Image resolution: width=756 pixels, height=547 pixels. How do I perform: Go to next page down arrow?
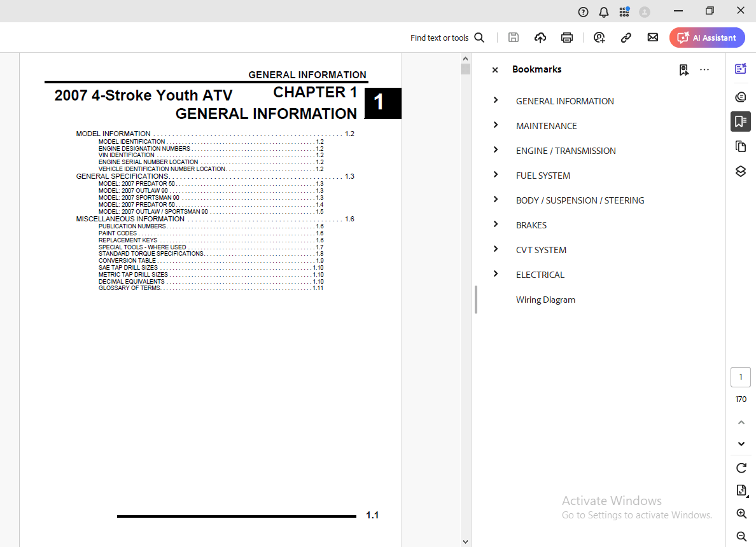(741, 444)
